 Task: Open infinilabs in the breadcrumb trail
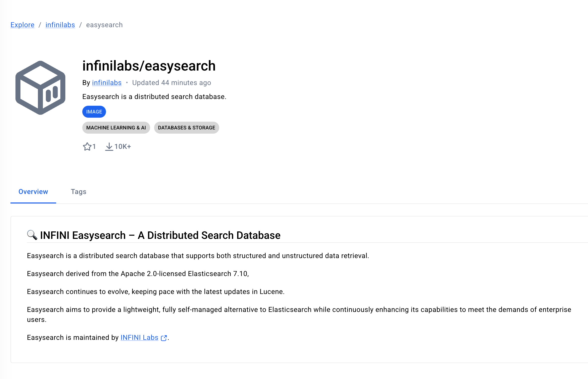coord(60,25)
